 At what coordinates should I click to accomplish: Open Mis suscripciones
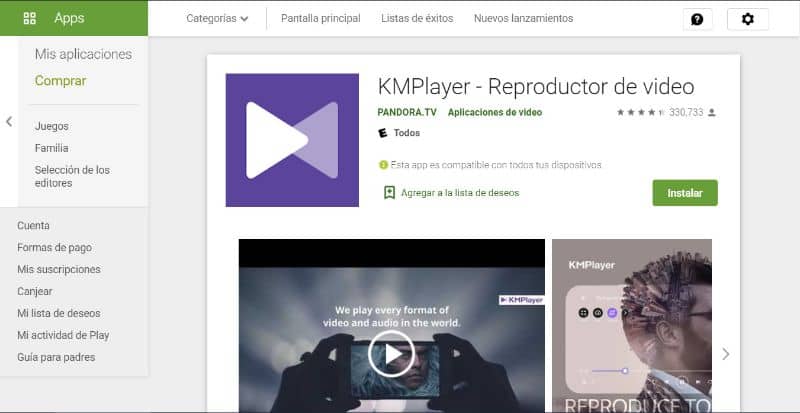click(59, 269)
